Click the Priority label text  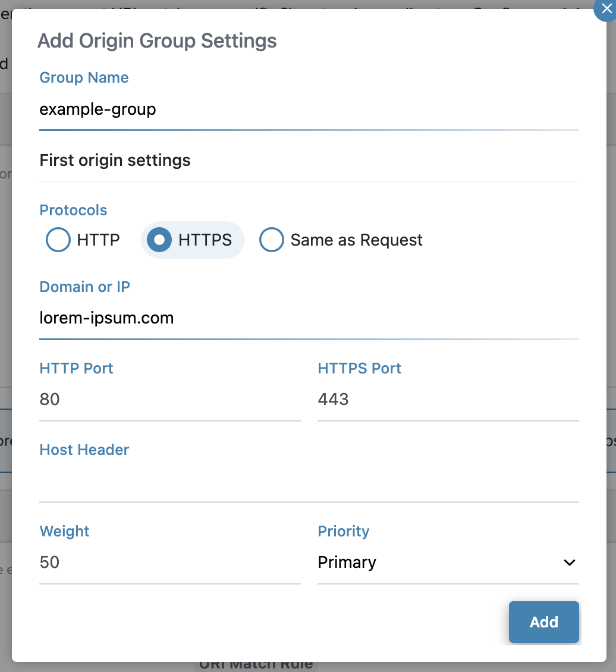(343, 532)
